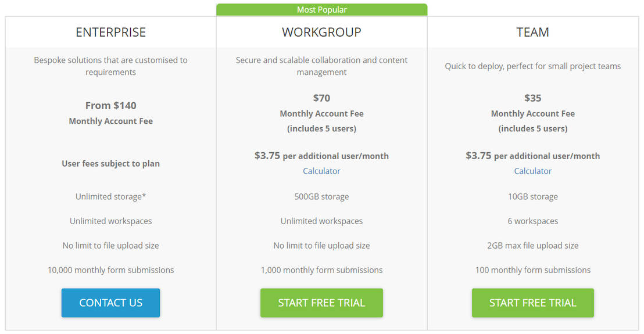Image resolution: width=644 pixels, height=334 pixels.
Task: Click the From $140 price
Action: pyautogui.click(x=110, y=105)
